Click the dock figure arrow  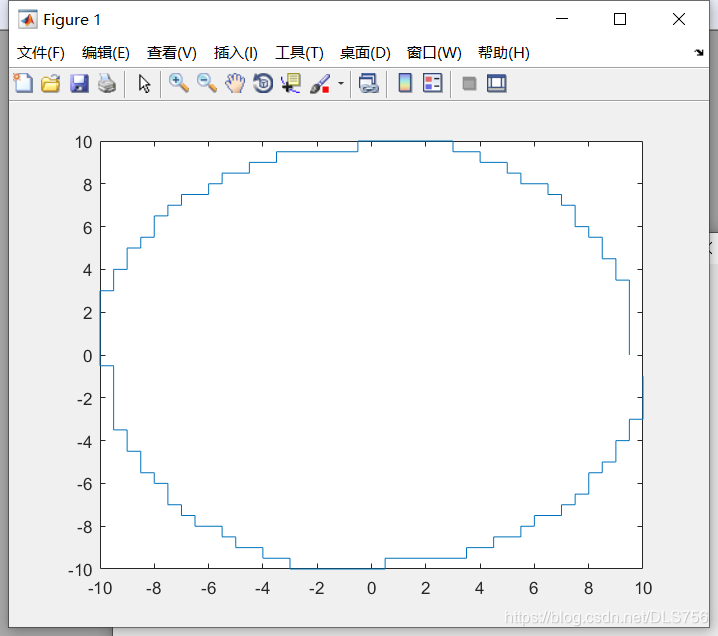699,53
